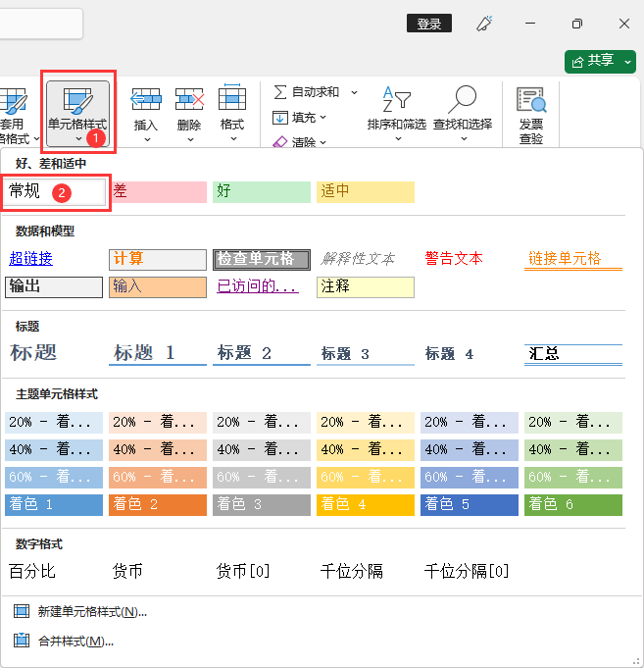Choose 新建单元格样式(N)... menu entry
Image resolution: width=644 pixels, height=668 pixels.
92,612
